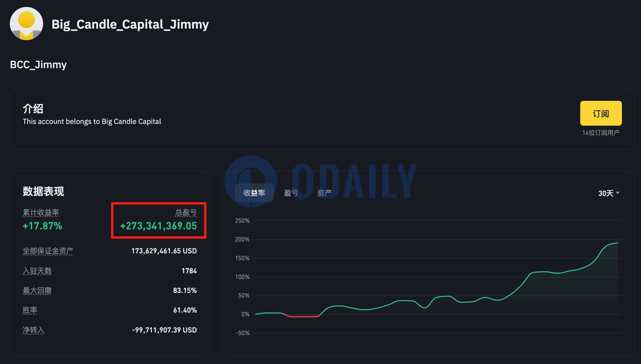641x364 pixels.
Task: Click the 250% axis label on chart
Action: [x=242, y=221]
